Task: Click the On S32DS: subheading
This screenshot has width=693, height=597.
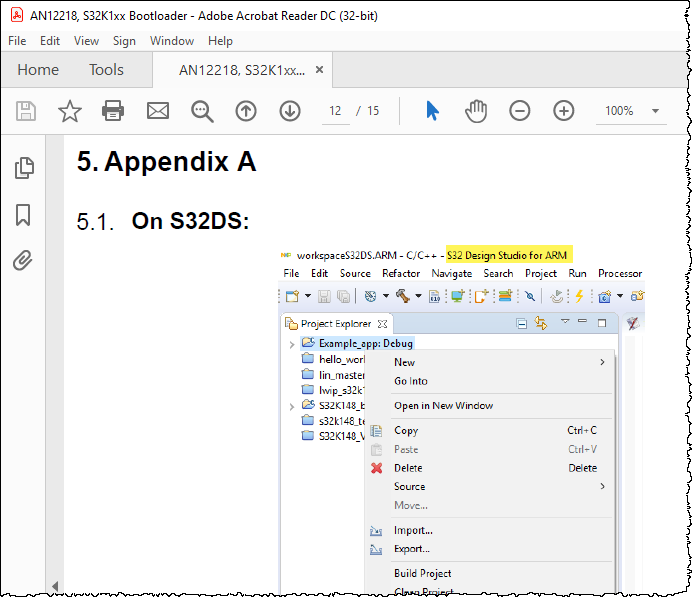Action: click(190, 221)
